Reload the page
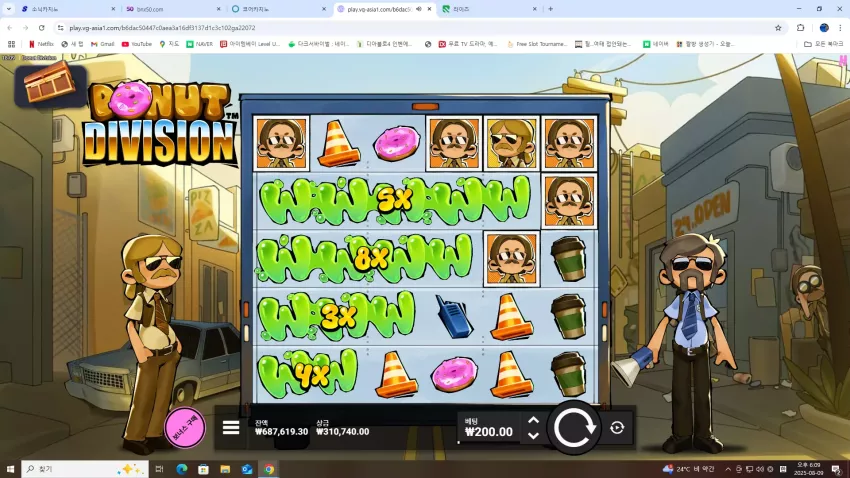Screen dimensions: 850x478 [42, 28]
